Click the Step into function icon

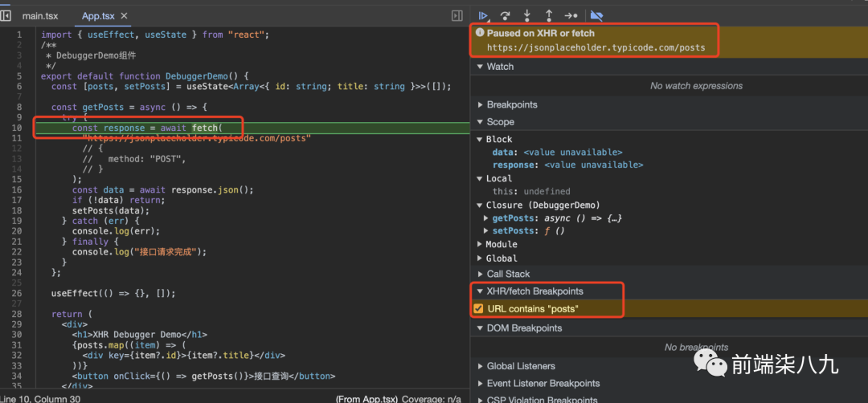[x=527, y=15]
